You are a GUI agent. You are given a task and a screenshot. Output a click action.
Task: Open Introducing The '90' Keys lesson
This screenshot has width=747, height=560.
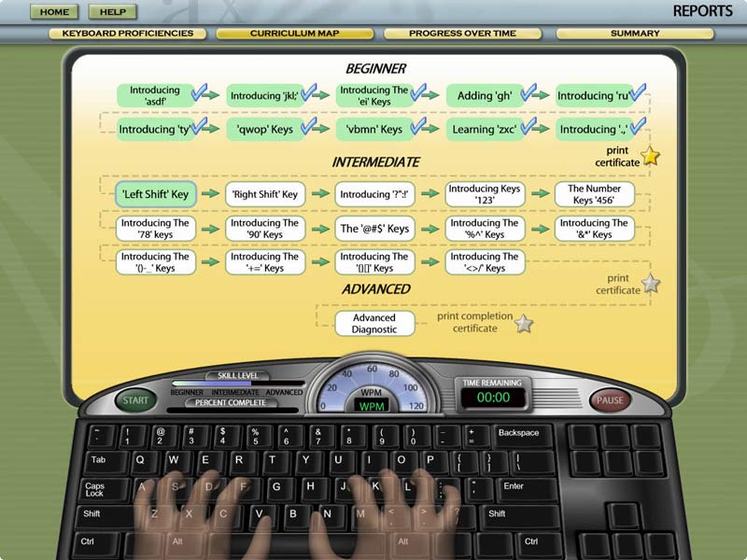point(265,229)
